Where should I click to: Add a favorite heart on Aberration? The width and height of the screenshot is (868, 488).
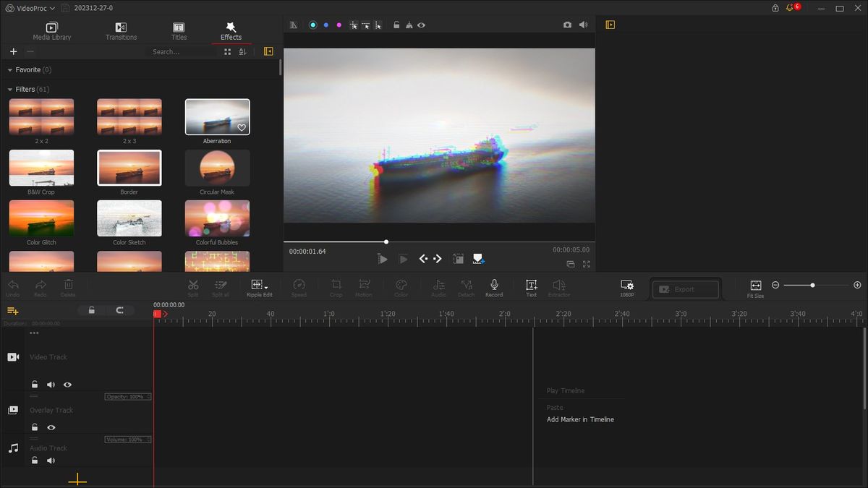(x=242, y=128)
